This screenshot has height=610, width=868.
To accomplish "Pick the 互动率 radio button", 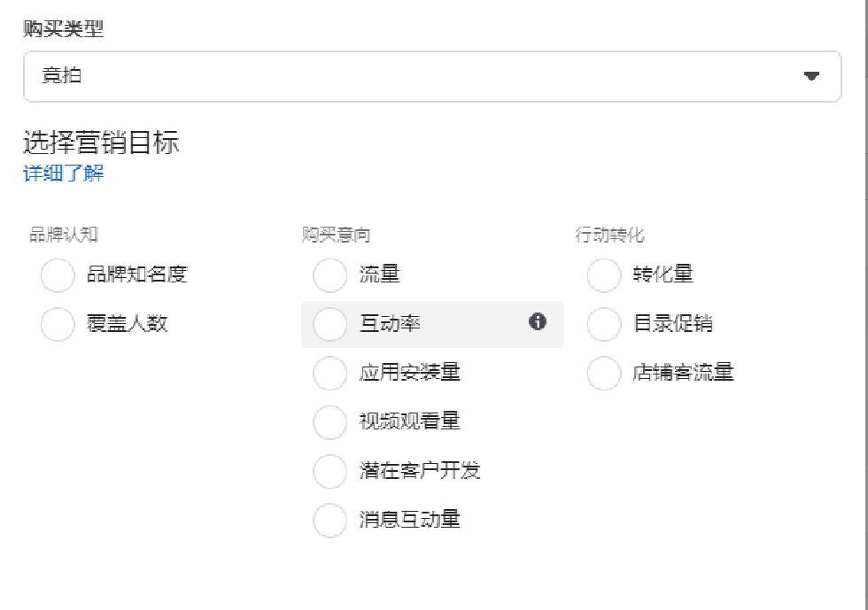I will tap(329, 324).
